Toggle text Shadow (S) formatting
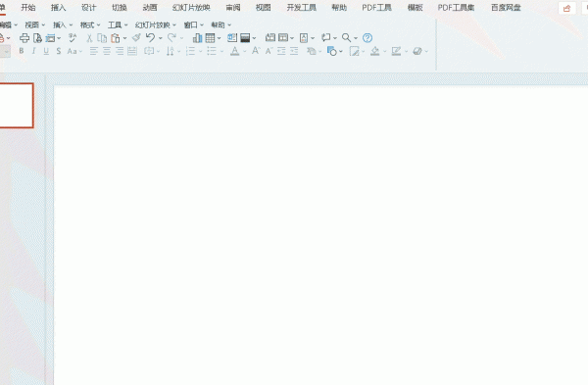Screen dimensions: 588x385 [x=59, y=51]
